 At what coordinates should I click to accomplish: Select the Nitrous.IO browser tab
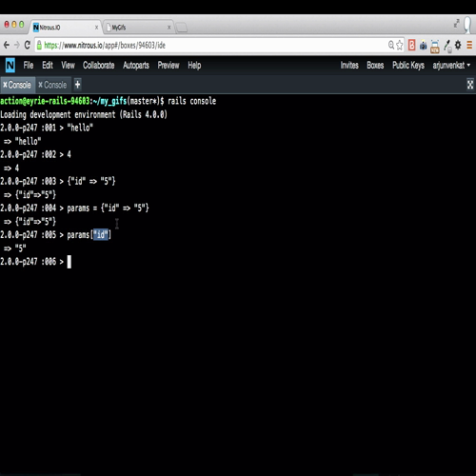[66, 28]
